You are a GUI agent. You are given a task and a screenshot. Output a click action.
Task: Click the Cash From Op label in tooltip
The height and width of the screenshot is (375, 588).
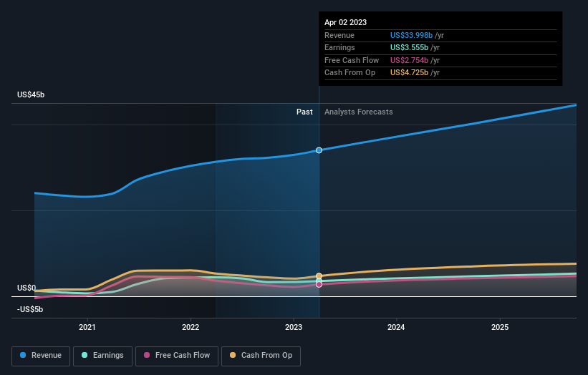click(x=350, y=73)
